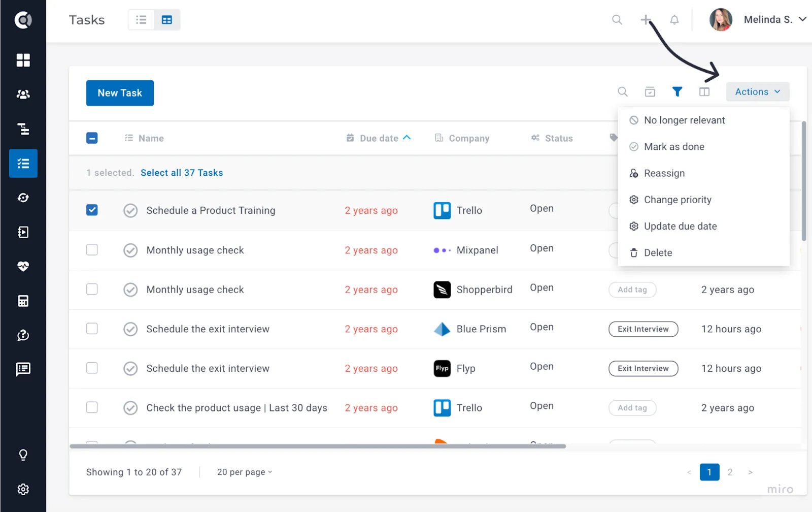Image resolution: width=812 pixels, height=512 pixels.
Task: Open the calculator icon in sidebar
Action: point(23,301)
